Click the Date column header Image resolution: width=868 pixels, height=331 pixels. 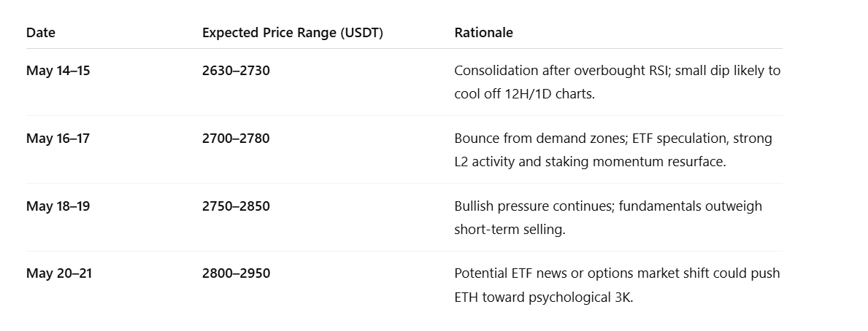point(41,33)
